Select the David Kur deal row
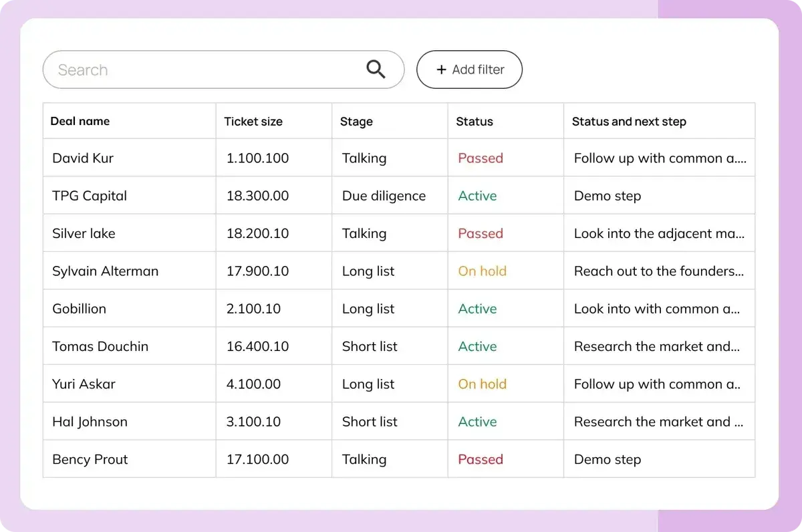 pyautogui.click(x=82, y=158)
